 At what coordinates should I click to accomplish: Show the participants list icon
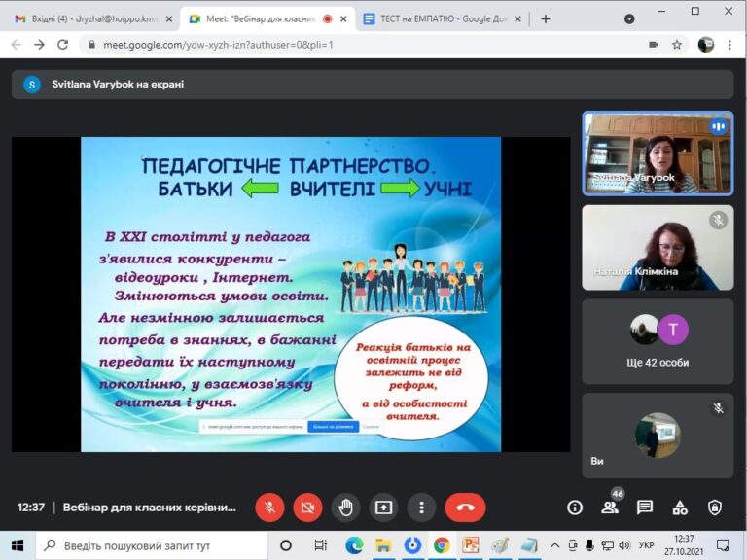coord(610,507)
